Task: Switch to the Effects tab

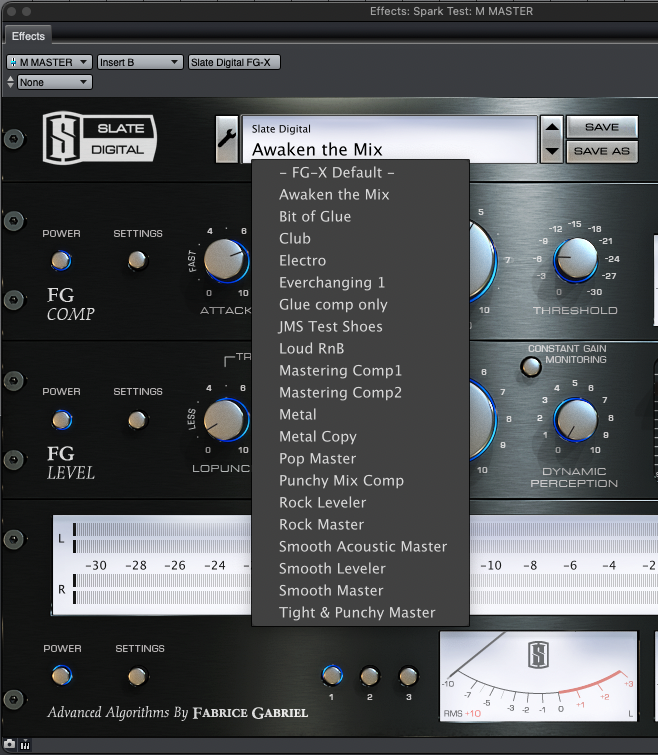Action: click(x=28, y=36)
